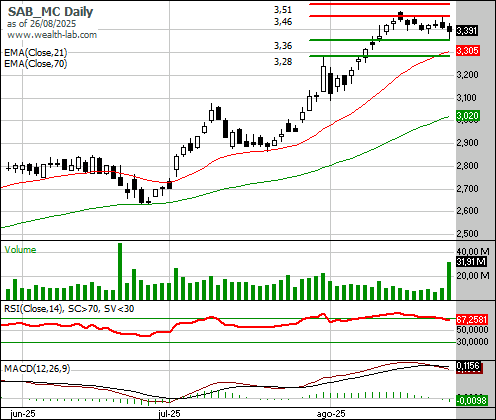Image resolution: width=496 pixels, height=420 pixels.
Task: Click the RSI 30,0000 axis label
Action: [x=473, y=342]
